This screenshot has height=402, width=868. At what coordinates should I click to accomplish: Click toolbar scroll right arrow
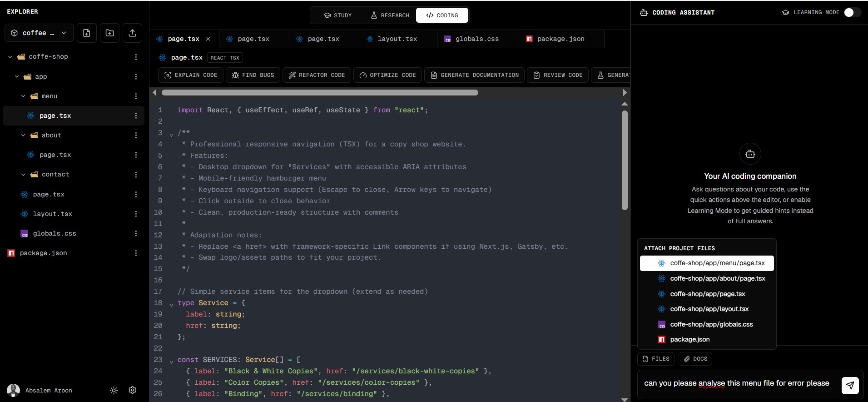coord(625,92)
